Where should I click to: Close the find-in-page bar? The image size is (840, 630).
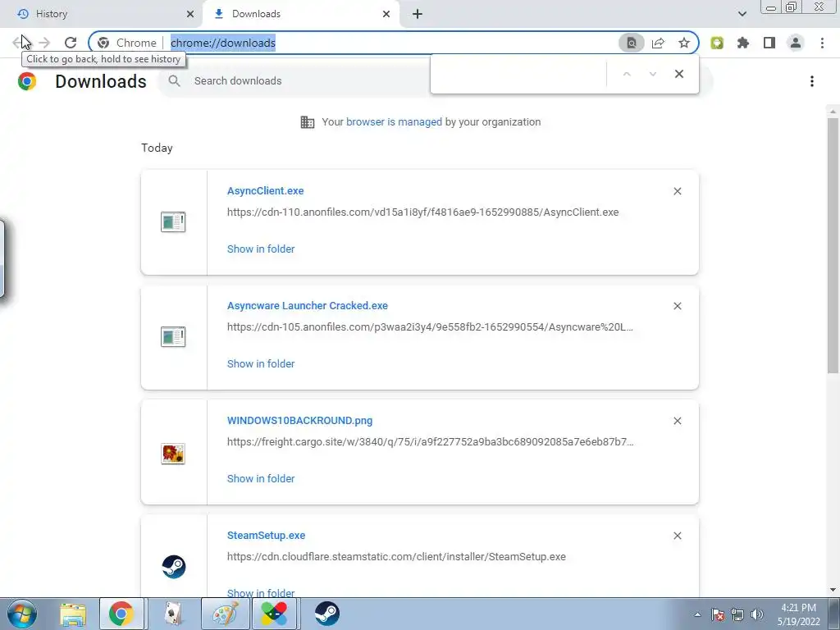678,74
